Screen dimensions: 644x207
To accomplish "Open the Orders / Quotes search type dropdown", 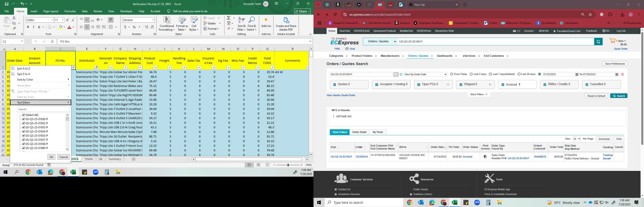I will point(380,42).
